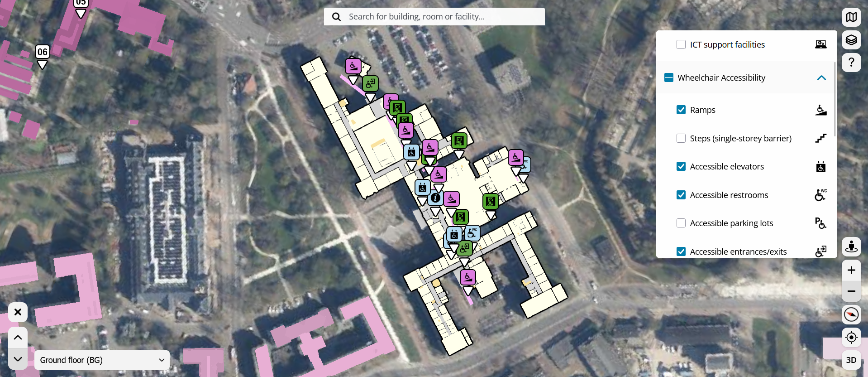Open the layers panel icon
Image resolution: width=868 pixels, height=377 pixels.
[851, 40]
